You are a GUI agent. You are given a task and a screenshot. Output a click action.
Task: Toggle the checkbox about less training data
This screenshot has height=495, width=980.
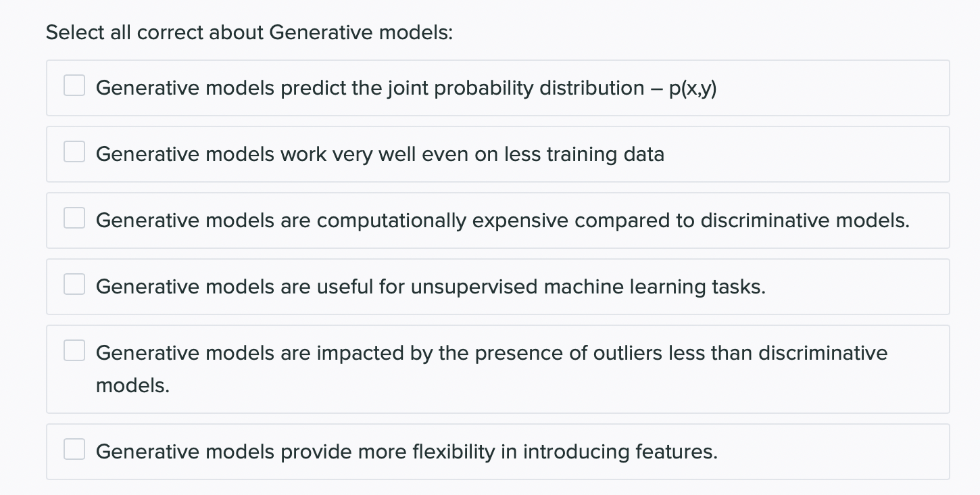click(74, 151)
